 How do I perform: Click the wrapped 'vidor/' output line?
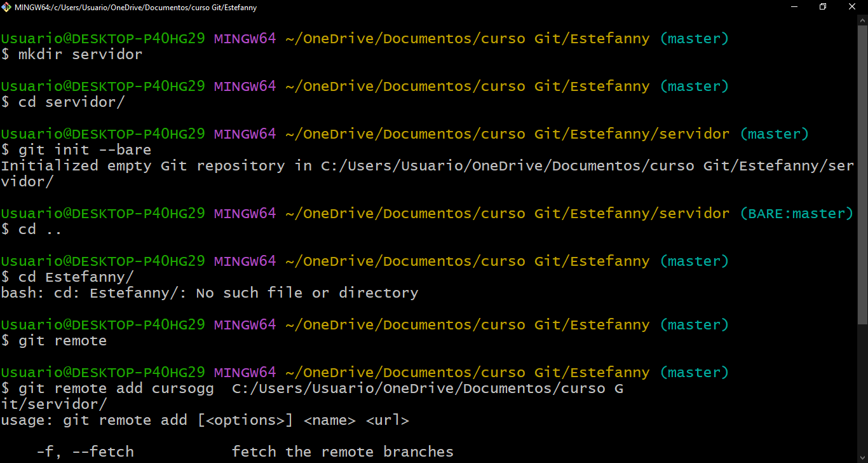27,182
